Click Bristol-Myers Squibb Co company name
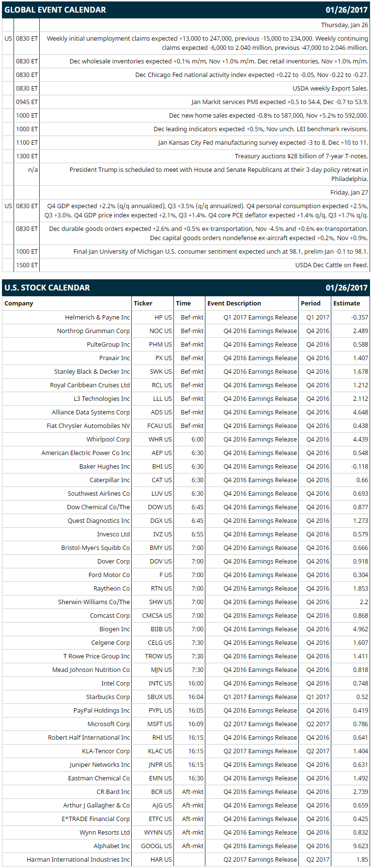The width and height of the screenshot is (372, 868). point(95,548)
